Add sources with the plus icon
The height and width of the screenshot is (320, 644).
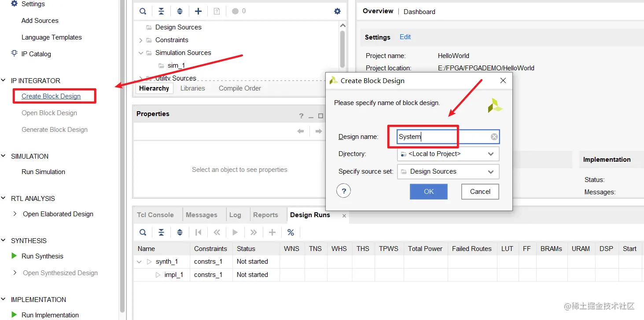click(198, 11)
